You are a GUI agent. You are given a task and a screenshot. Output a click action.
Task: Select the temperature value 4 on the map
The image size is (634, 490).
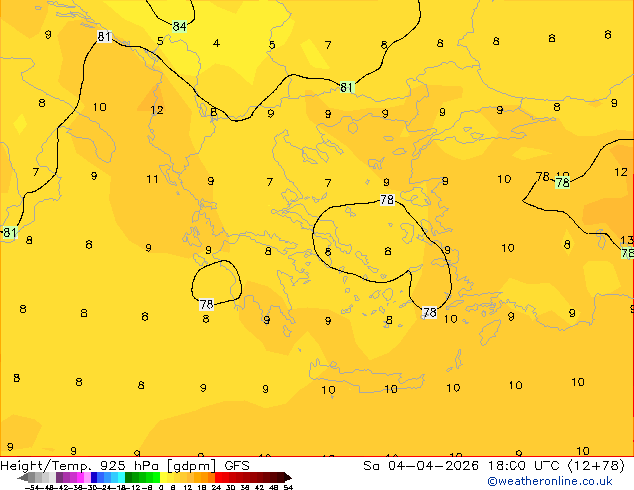point(216,43)
